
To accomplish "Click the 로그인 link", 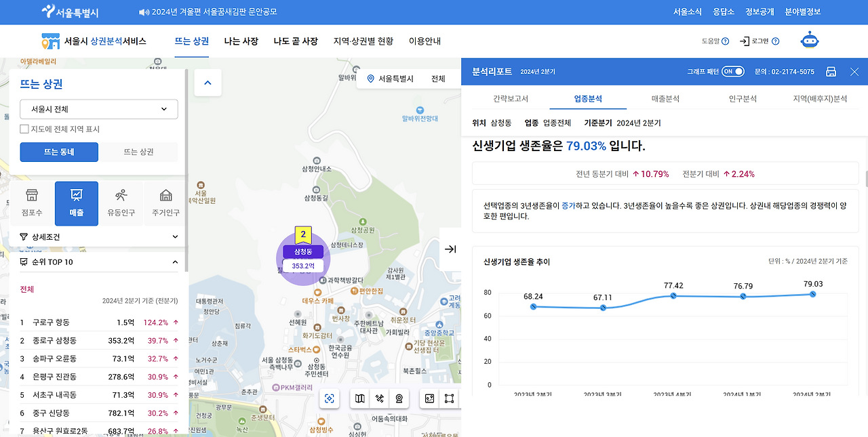I will [759, 41].
